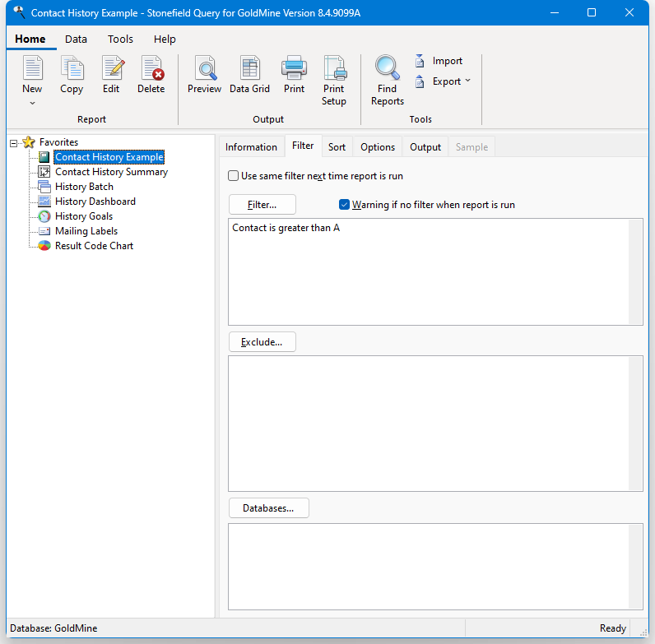Select Result Code Chart pie icon
655x644 pixels.
point(44,246)
